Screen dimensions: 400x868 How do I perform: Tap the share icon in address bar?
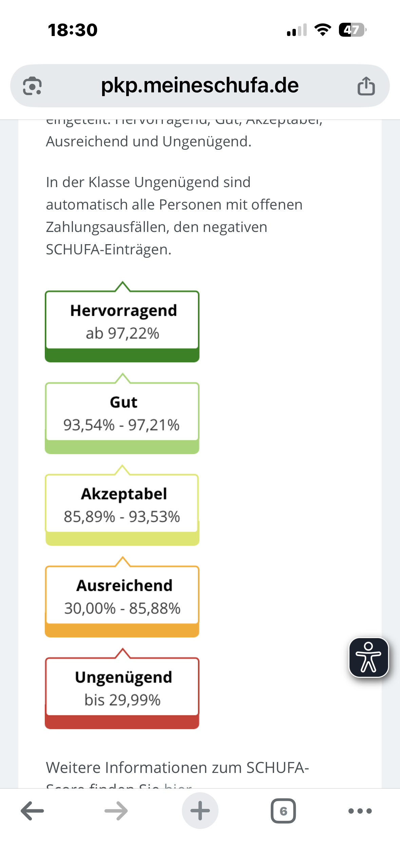tap(366, 86)
